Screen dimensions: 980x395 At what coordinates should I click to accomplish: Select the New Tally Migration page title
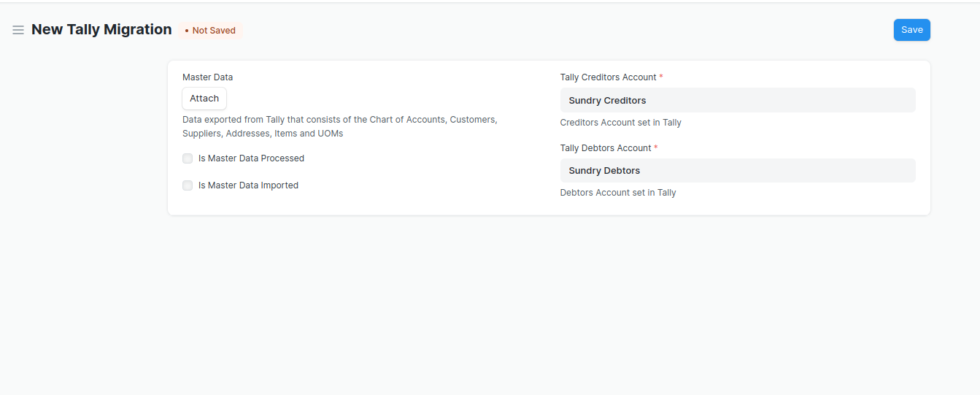[x=101, y=30]
